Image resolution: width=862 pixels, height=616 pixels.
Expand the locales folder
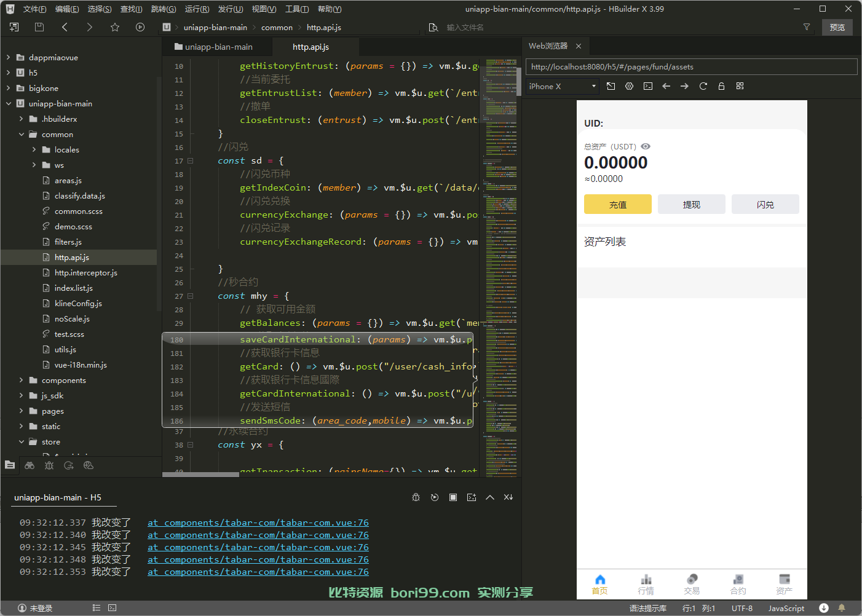34,149
